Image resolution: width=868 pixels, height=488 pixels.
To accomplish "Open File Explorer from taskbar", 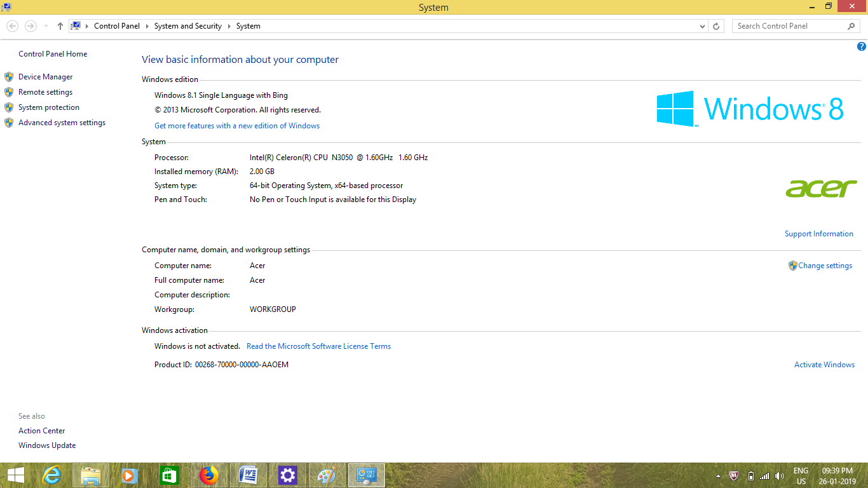I will (91, 475).
